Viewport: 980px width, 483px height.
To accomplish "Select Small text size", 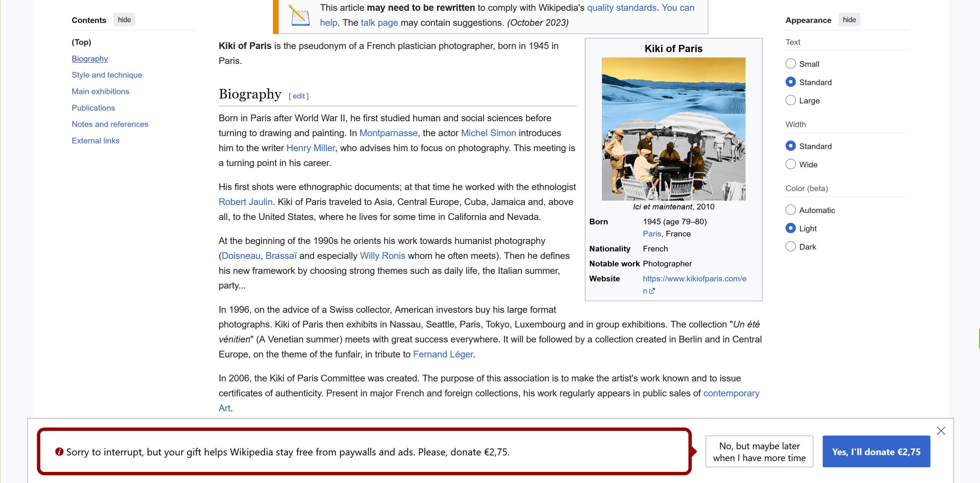I will [791, 63].
